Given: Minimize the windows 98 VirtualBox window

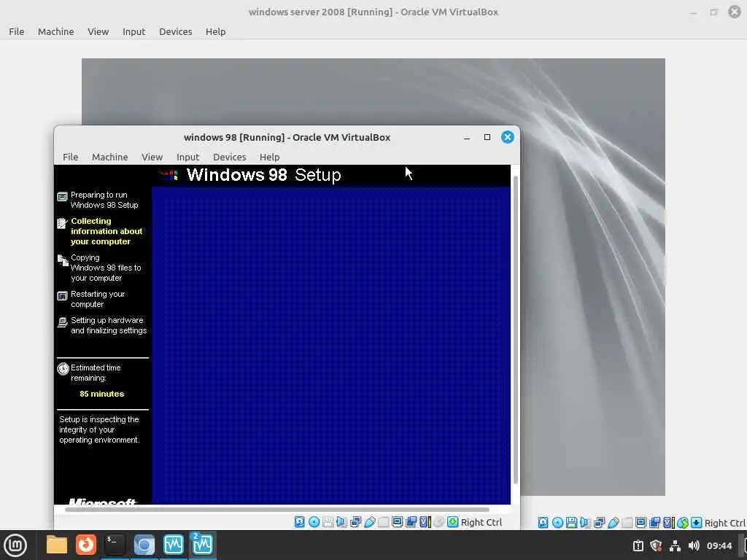Looking at the screenshot, I should coord(467,137).
